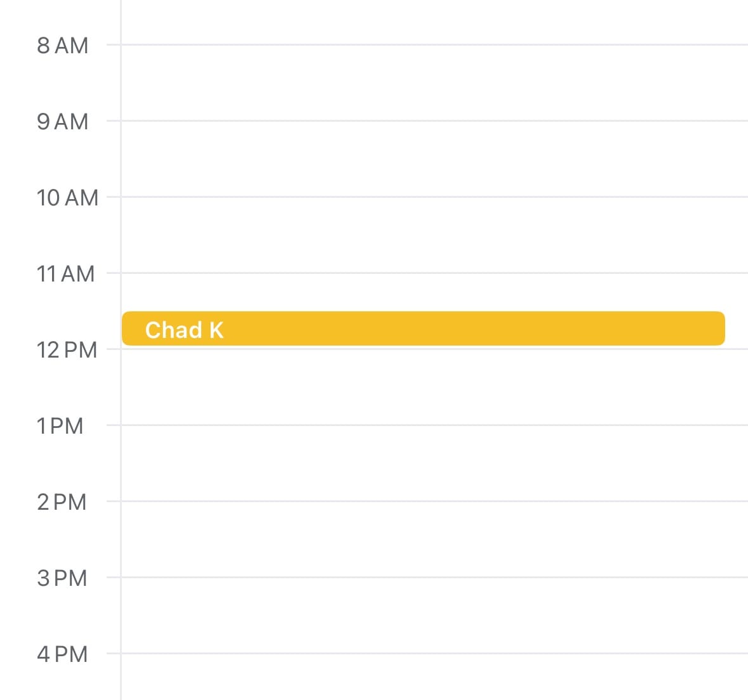Click the 1 PM time label

60,426
